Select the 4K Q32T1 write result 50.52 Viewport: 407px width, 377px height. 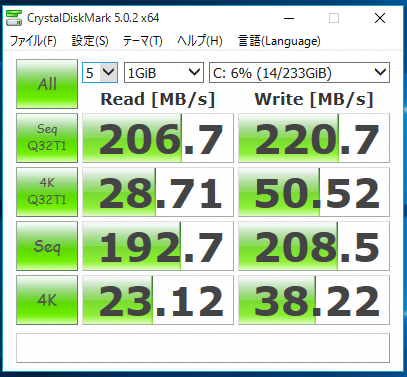click(x=314, y=192)
